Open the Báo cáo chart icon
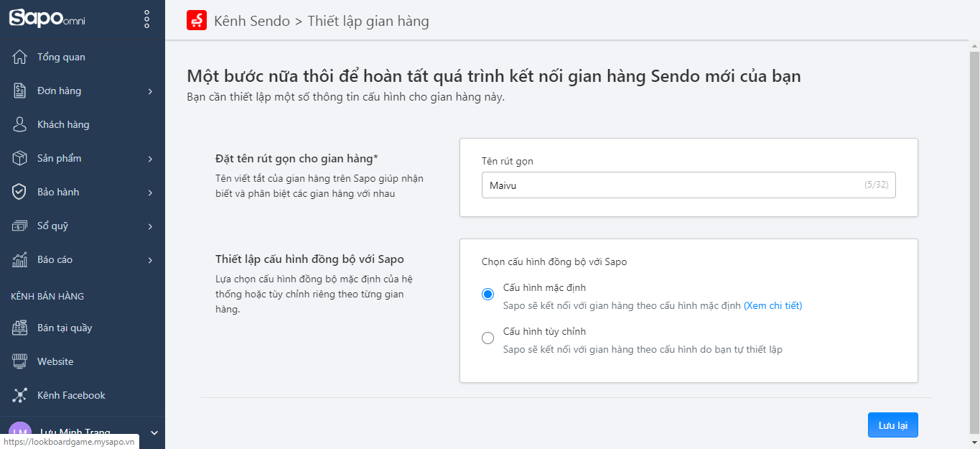 pos(20,259)
